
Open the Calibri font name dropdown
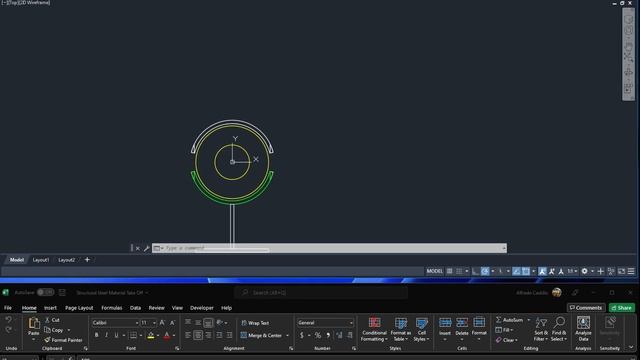(x=137, y=323)
